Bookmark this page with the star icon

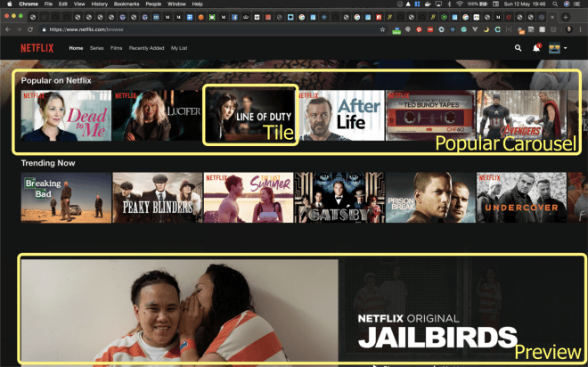382,29
